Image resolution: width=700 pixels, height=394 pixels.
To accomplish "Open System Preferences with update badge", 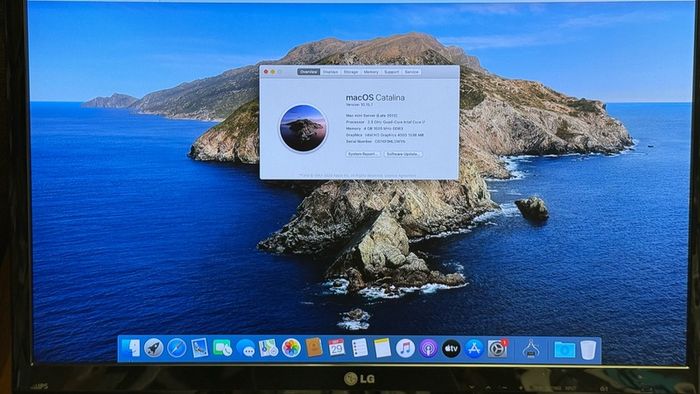I will 497,348.
